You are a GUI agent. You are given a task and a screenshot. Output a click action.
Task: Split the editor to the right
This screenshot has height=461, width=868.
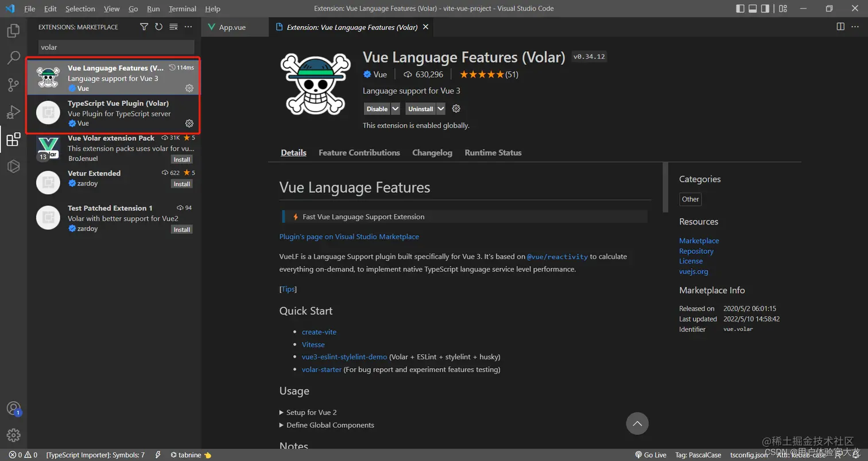pyautogui.click(x=840, y=27)
